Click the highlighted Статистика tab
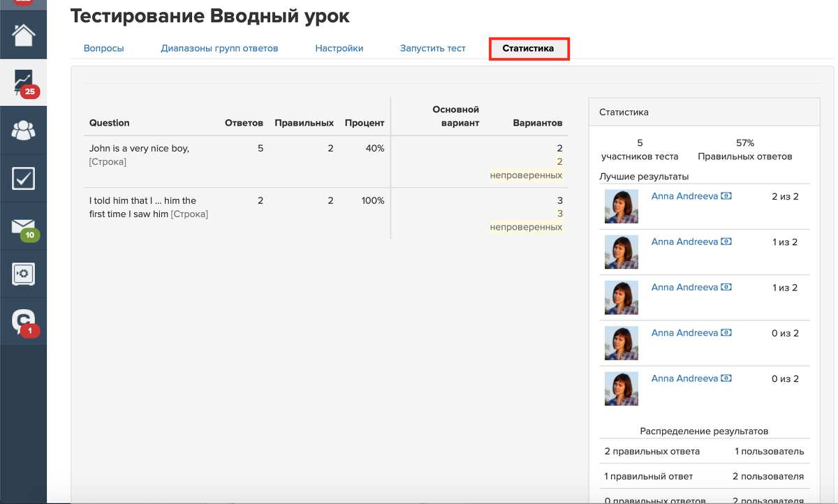Screen dimensions: 838x504 click(528, 48)
